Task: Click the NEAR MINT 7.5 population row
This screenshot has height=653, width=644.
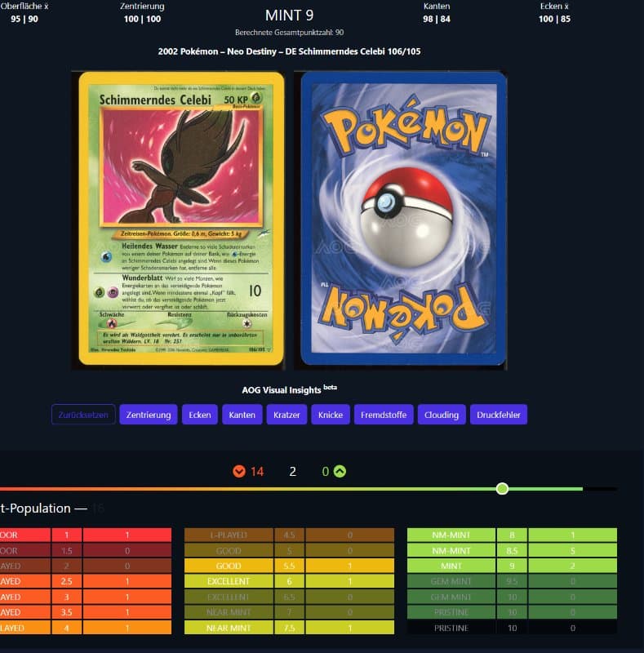Action: coord(289,628)
